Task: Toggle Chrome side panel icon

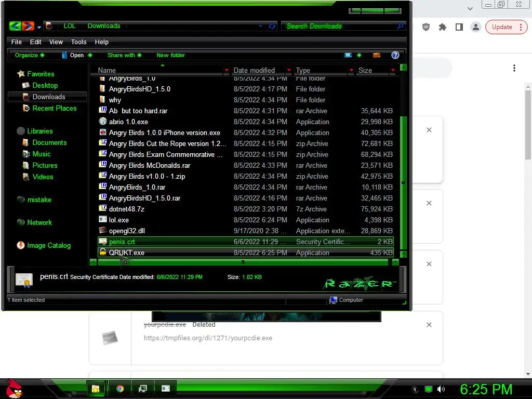Action: pos(459,27)
